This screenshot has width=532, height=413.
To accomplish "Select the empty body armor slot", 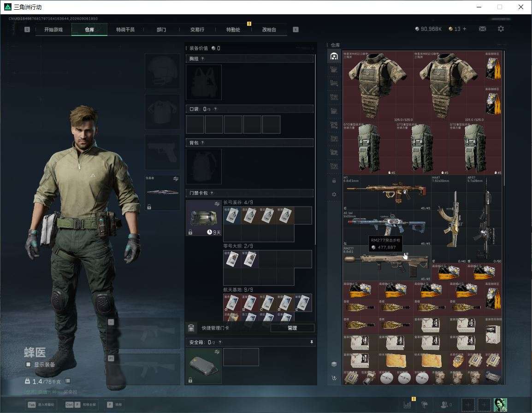I will pyautogui.click(x=163, y=112).
